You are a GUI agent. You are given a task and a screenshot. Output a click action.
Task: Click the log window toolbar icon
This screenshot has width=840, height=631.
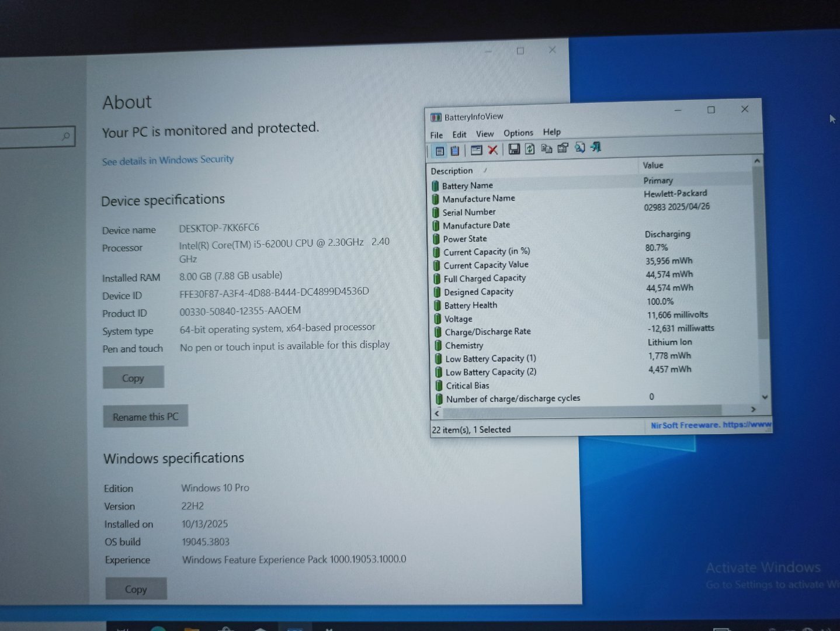tap(477, 150)
